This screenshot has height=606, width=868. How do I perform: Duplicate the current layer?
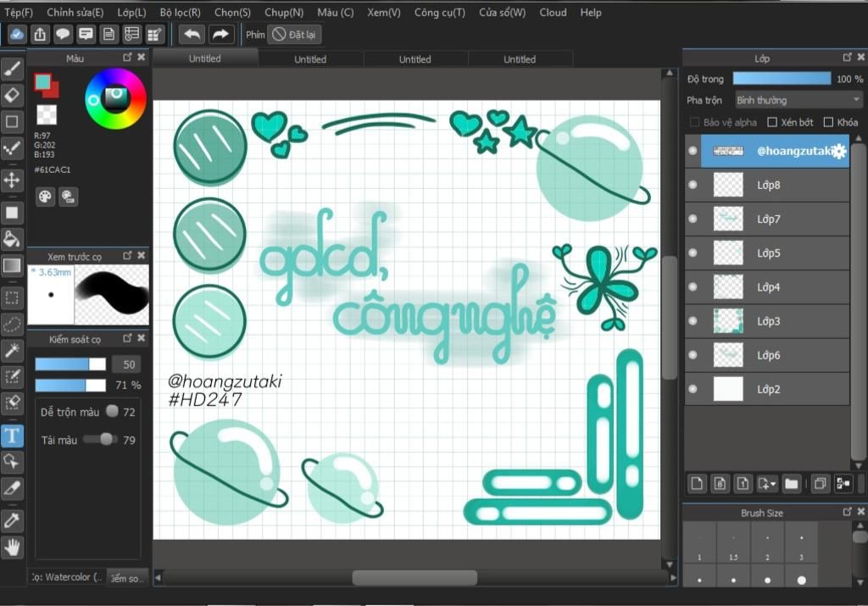[820, 484]
